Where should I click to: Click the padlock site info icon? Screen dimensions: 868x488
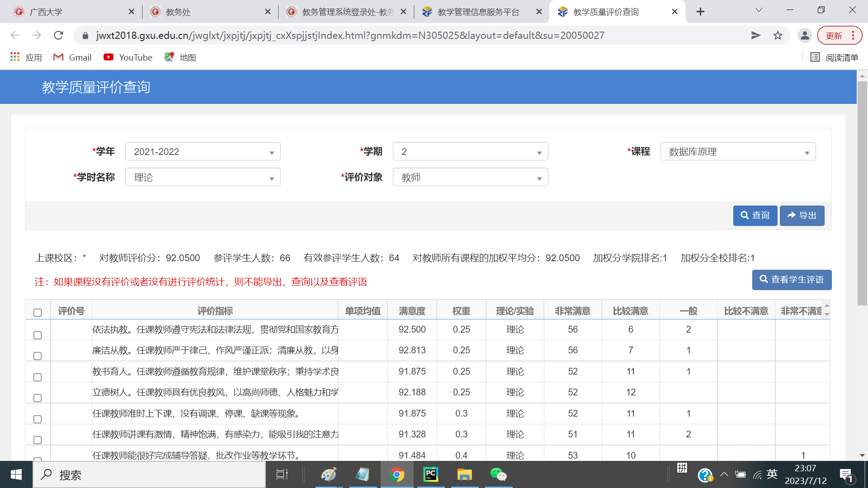[85, 35]
